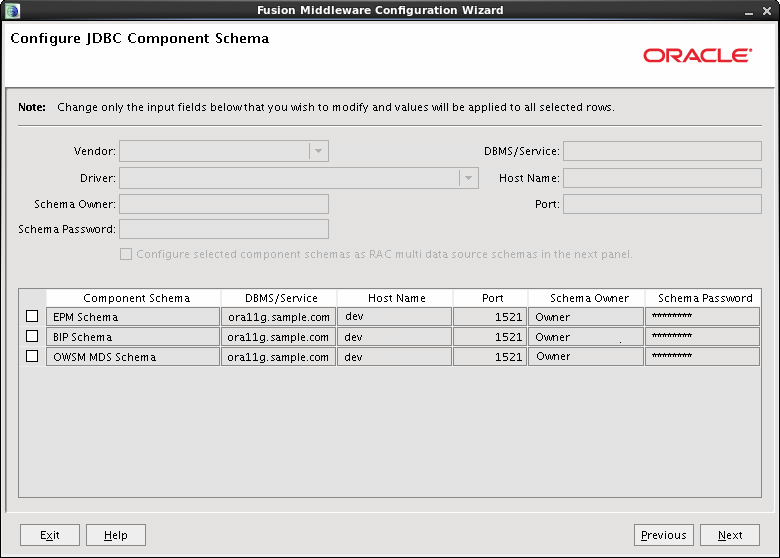Toggle the RAC multi data source checkbox

pos(126,254)
